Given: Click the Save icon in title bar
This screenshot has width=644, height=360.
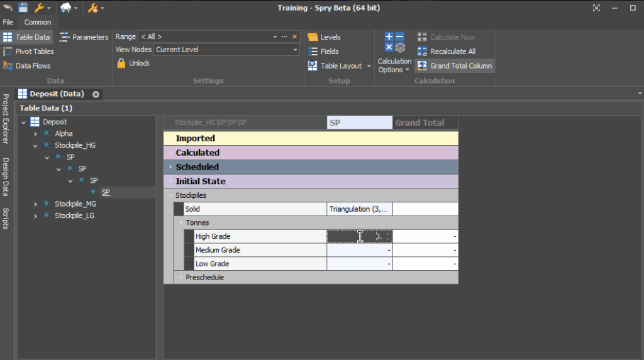Looking at the screenshot, I should 23,8.
